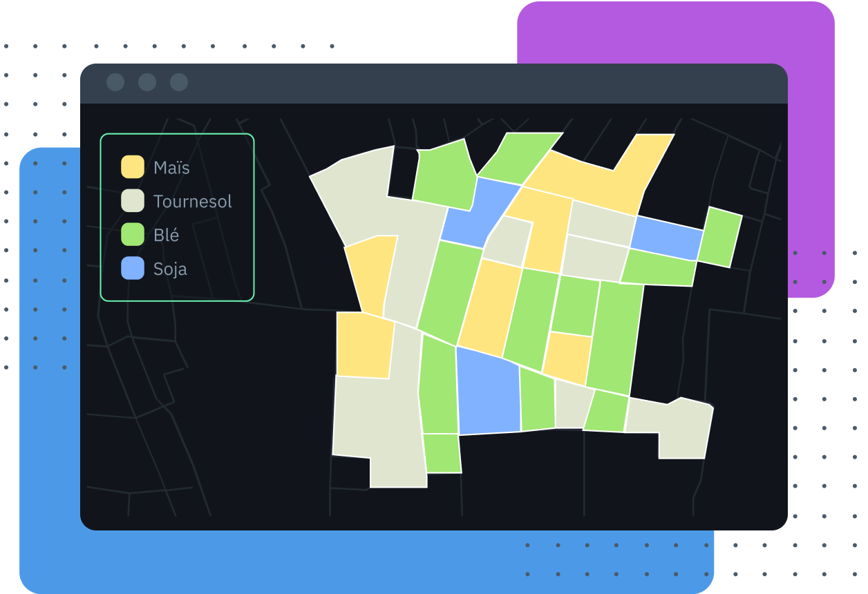Click the beige Tournesol legend swatch
Image resolution: width=868 pixels, height=594 pixels.
coord(133,201)
